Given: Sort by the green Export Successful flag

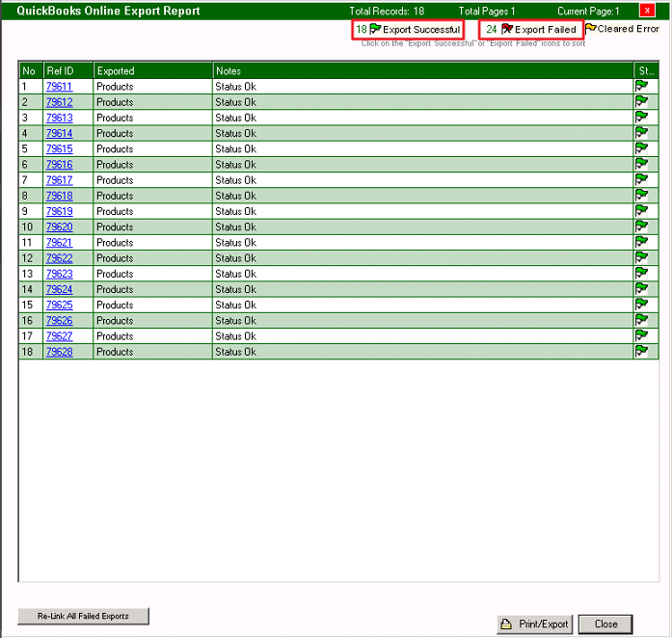Looking at the screenshot, I should [x=375, y=29].
